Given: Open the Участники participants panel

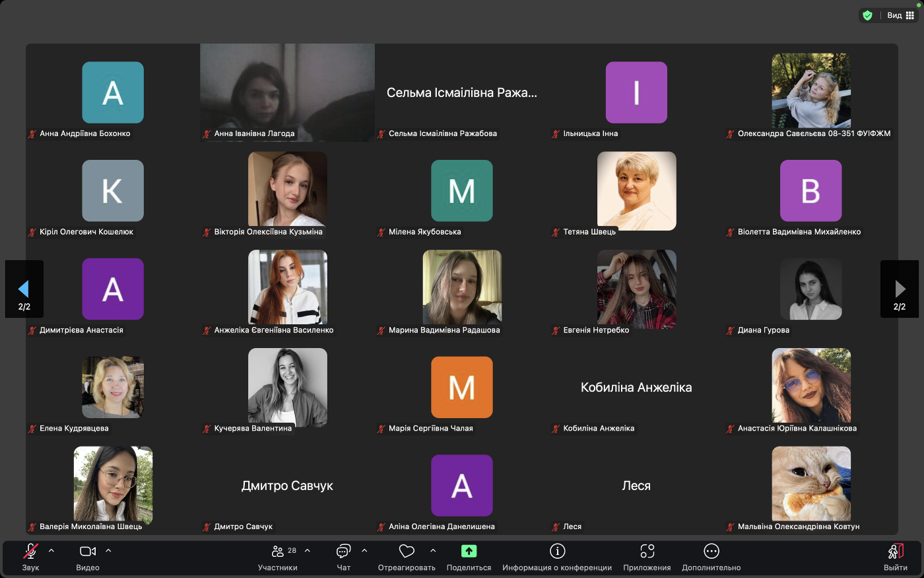Looking at the screenshot, I should tap(278, 552).
